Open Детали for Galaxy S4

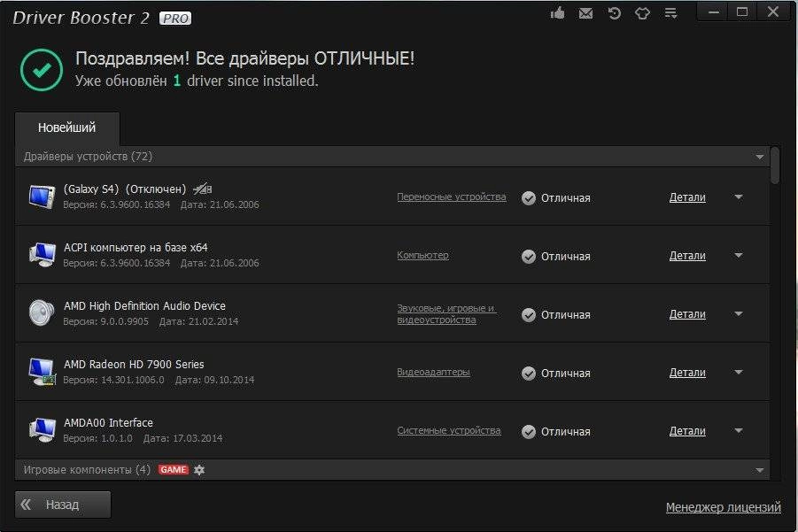pos(687,197)
